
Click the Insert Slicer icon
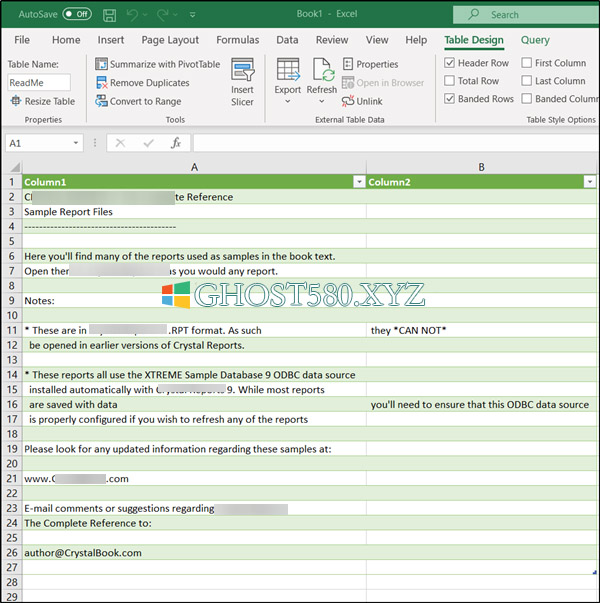(242, 70)
